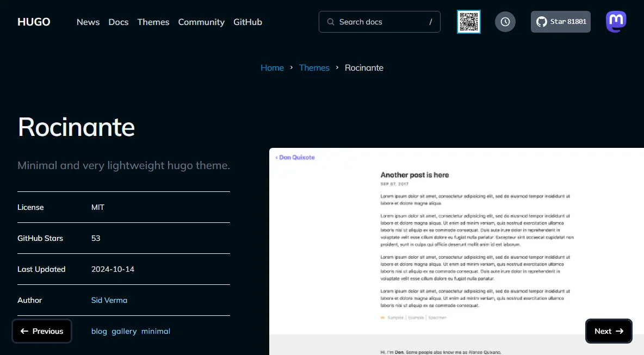Open the GitHub nav link
Viewport: 644px width, 355px height.
pyautogui.click(x=247, y=22)
